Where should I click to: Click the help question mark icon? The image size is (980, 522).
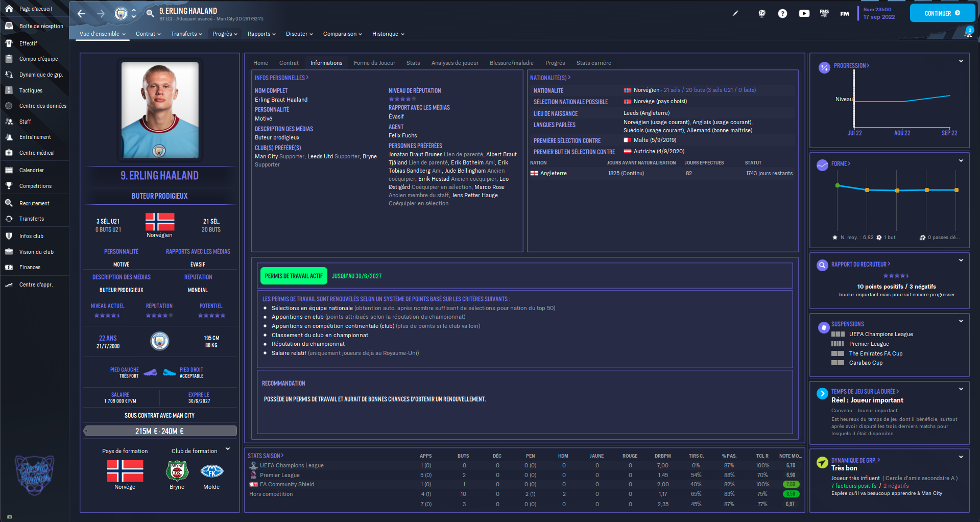coord(782,13)
